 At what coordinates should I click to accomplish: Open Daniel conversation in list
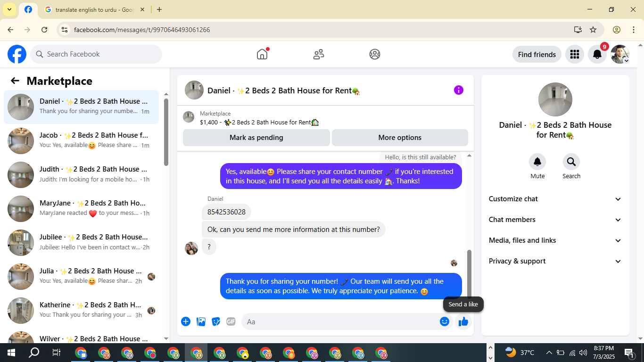click(81, 107)
